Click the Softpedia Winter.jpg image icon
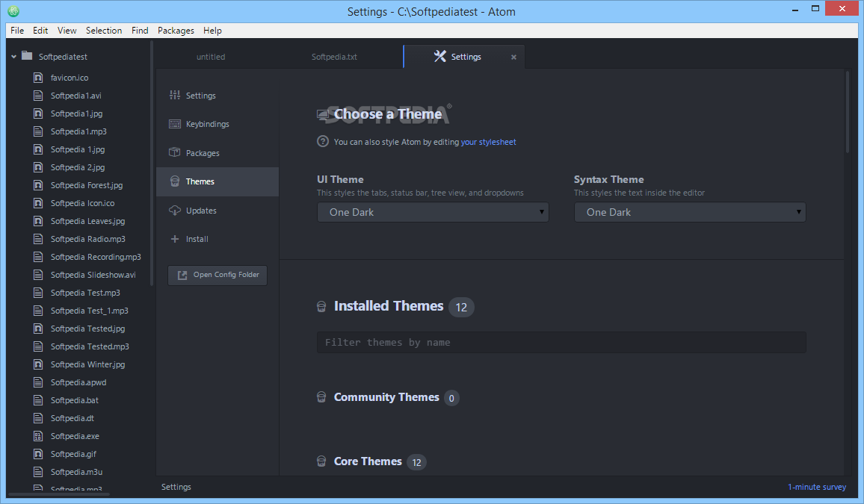 38,364
